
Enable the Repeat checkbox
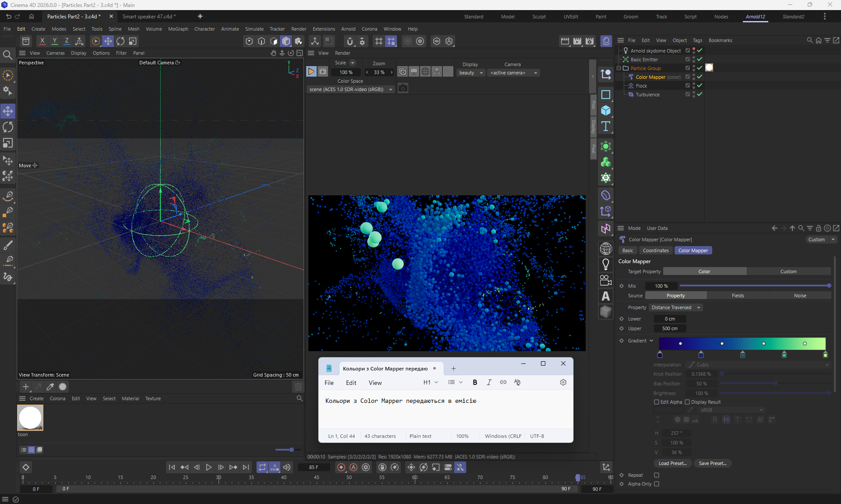coord(657,475)
